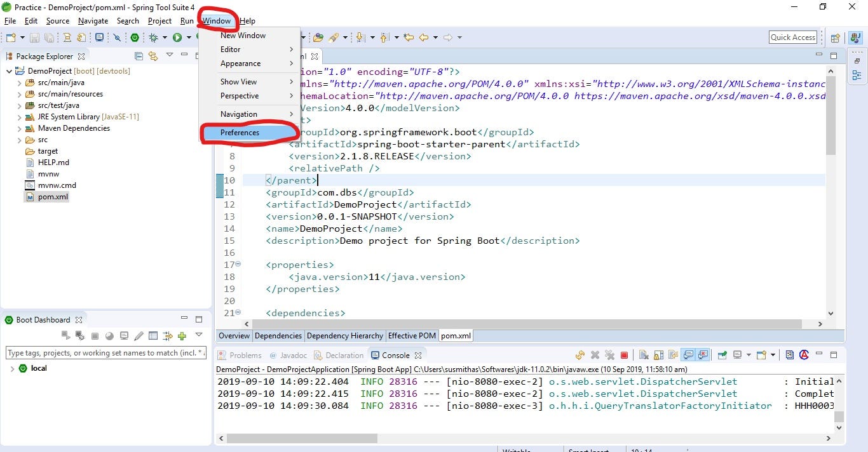Close the Console tab with its X
868x452 pixels.
[418, 356]
